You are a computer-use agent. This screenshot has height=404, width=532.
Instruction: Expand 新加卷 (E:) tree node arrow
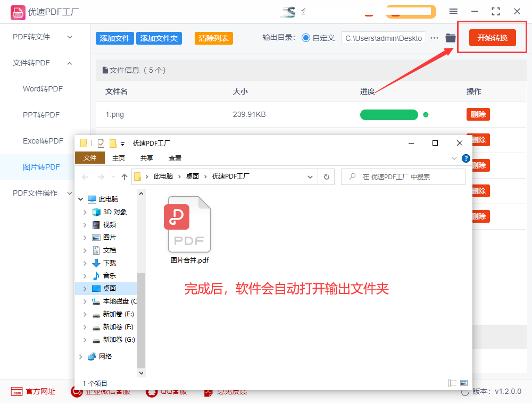(x=85, y=315)
